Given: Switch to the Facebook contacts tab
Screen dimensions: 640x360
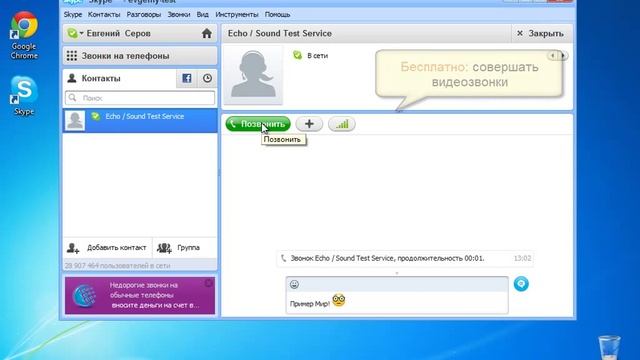Looking at the screenshot, I should [x=187, y=78].
